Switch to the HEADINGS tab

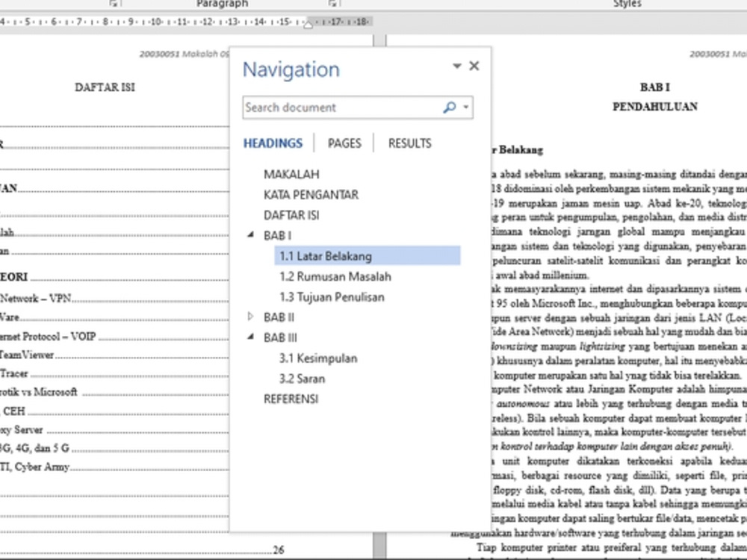273,143
